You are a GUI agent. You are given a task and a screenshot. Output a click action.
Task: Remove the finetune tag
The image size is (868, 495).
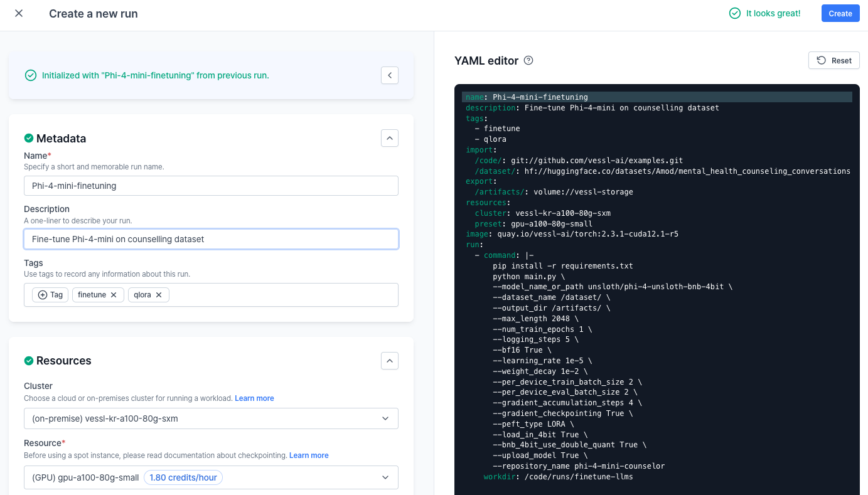tap(114, 295)
